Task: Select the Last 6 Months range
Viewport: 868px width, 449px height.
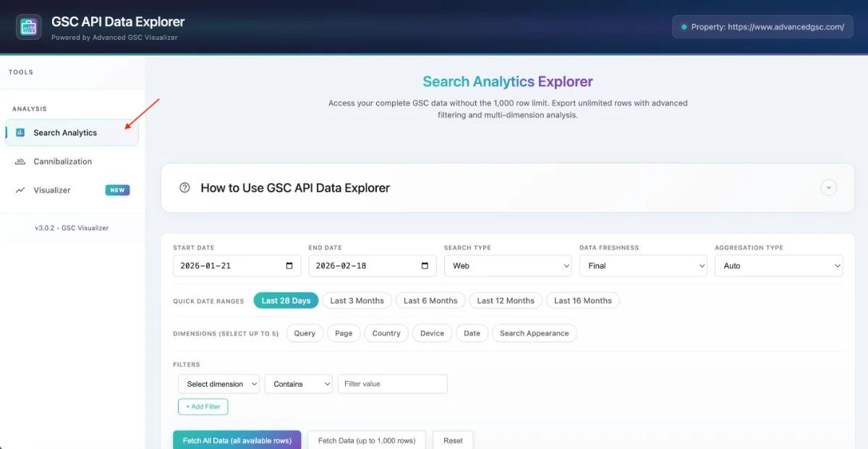Action: tap(430, 301)
